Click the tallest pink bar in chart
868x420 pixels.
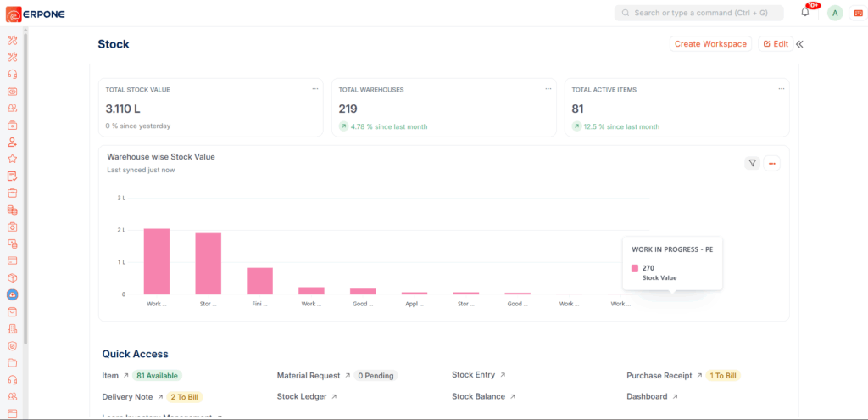click(156, 261)
